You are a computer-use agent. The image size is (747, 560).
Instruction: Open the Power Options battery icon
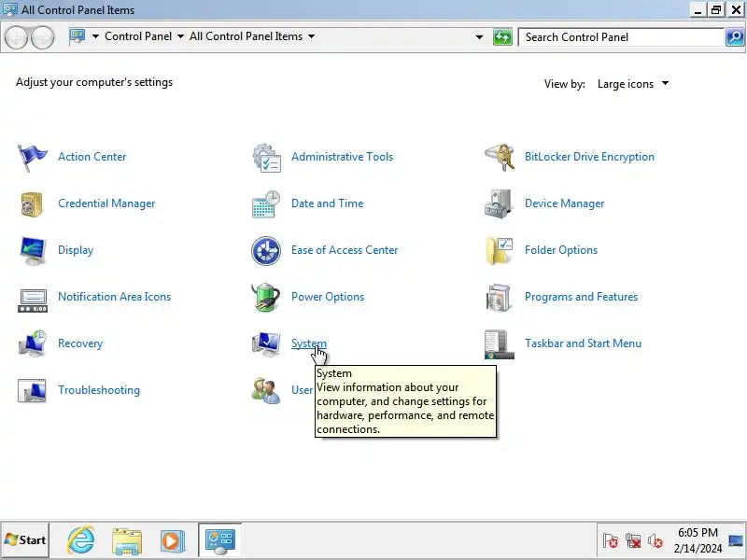(266, 297)
